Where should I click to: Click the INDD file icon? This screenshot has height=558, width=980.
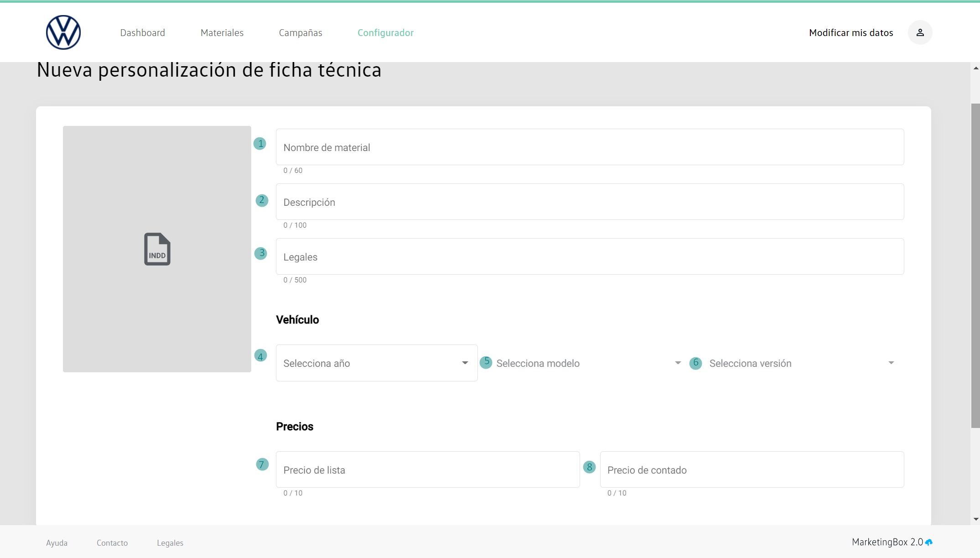[157, 249]
